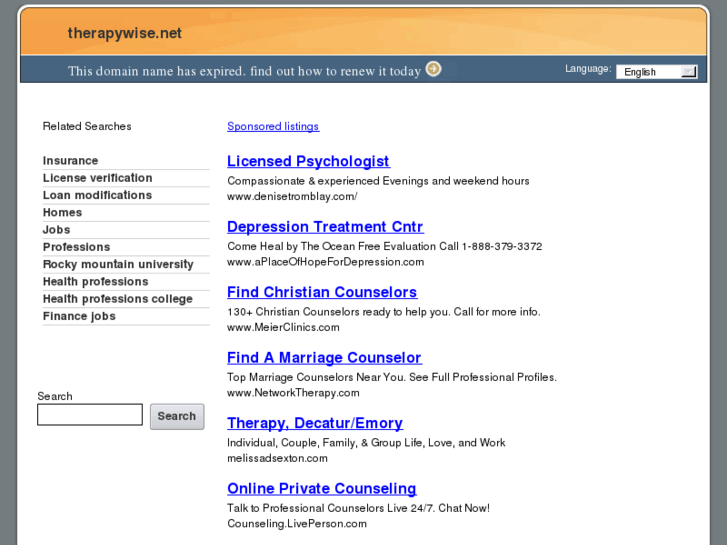Focus the Search text input field
The image size is (727, 545).
point(90,414)
